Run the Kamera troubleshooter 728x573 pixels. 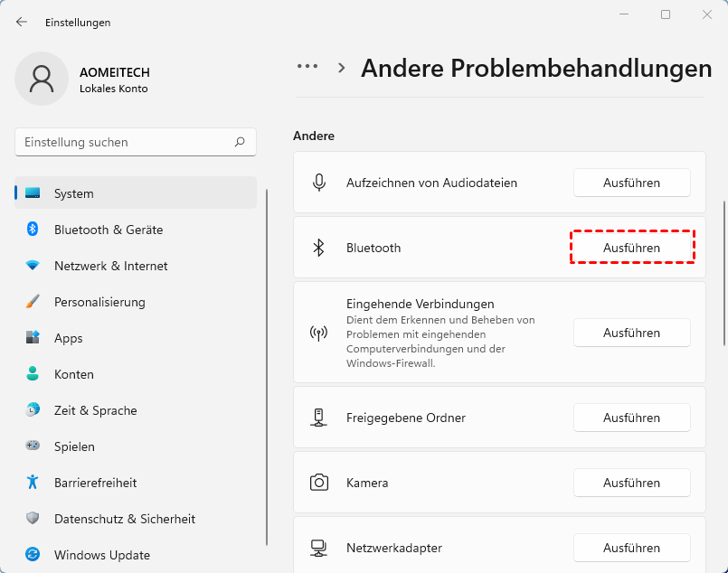631,483
